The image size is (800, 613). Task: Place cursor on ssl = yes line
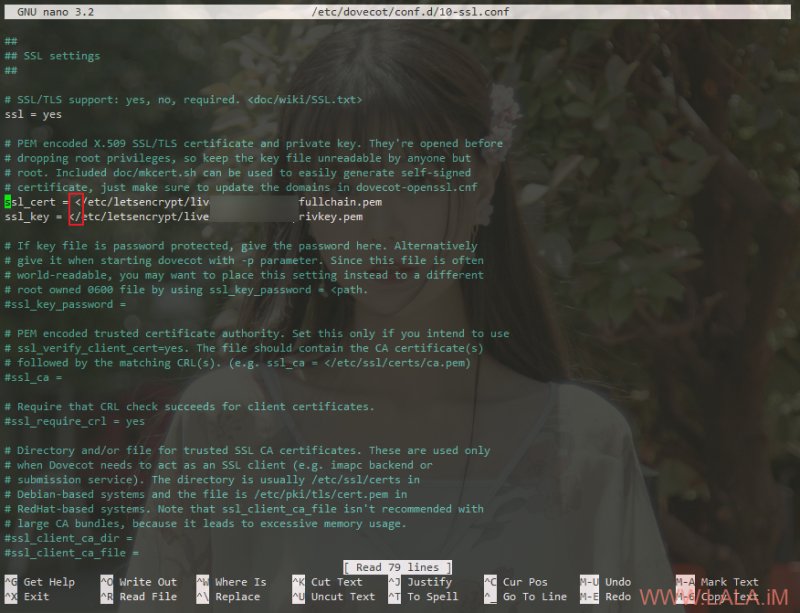33,114
